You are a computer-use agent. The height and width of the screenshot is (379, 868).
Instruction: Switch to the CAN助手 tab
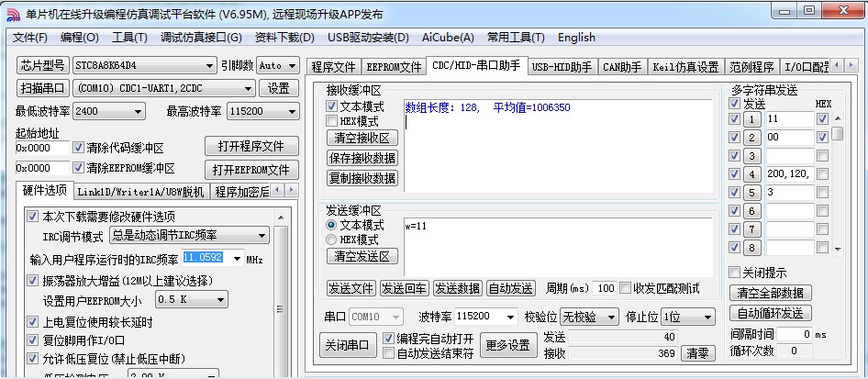point(622,68)
